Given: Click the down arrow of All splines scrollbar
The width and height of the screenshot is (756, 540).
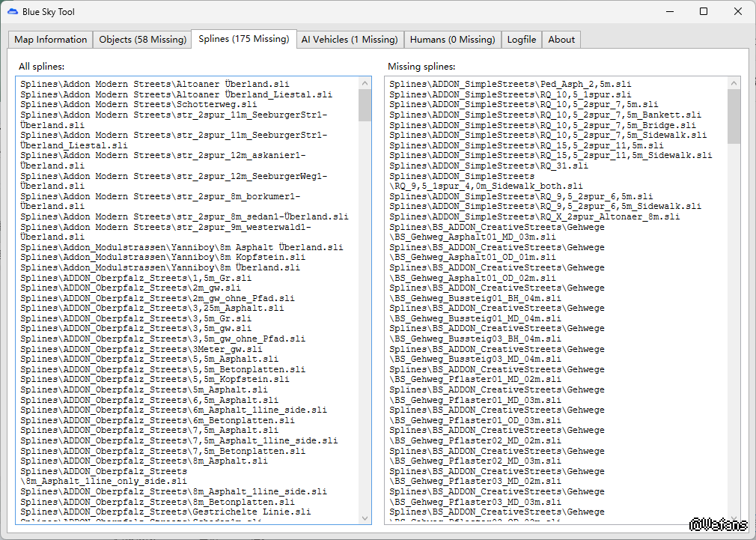Looking at the screenshot, I should coord(365,518).
